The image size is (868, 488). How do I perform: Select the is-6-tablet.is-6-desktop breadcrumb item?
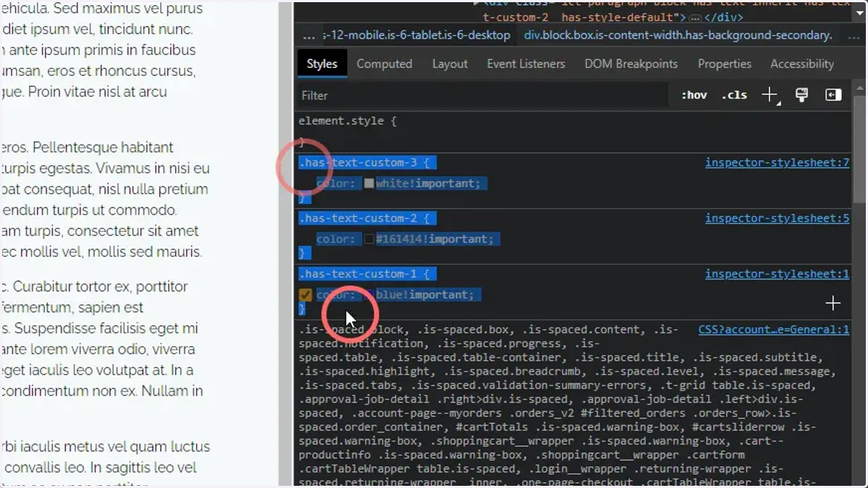(417, 35)
